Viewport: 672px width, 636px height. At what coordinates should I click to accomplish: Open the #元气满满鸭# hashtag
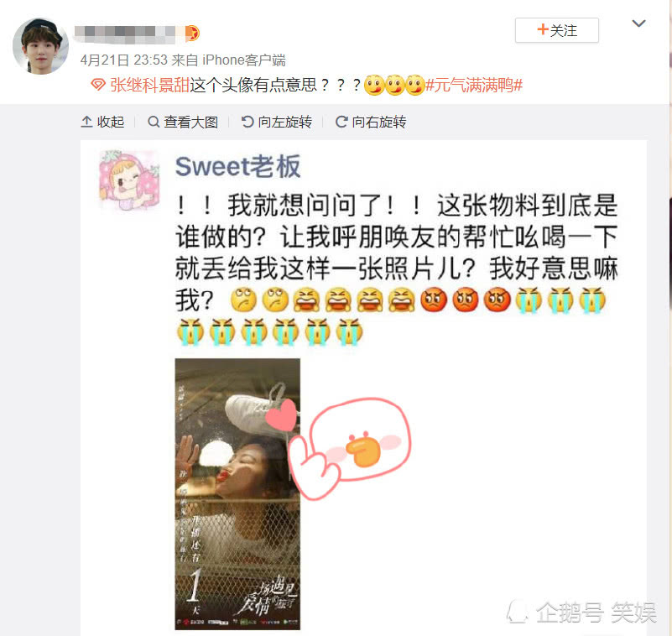point(473,86)
